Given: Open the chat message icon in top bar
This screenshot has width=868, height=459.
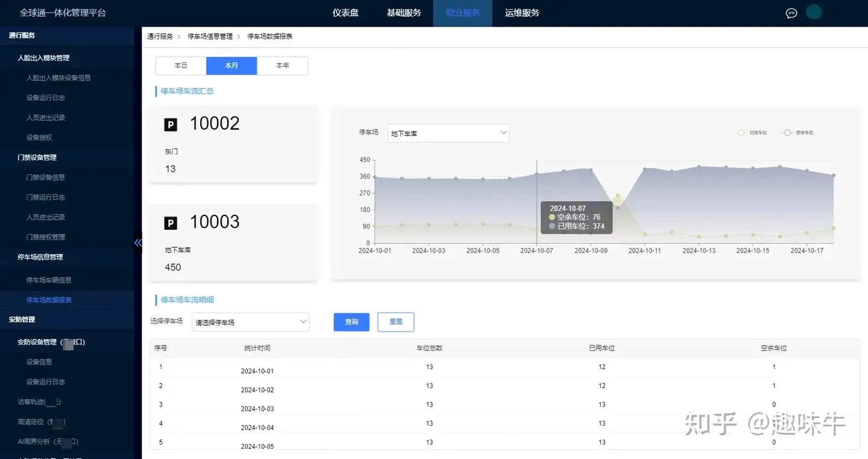Looking at the screenshot, I should (791, 13).
